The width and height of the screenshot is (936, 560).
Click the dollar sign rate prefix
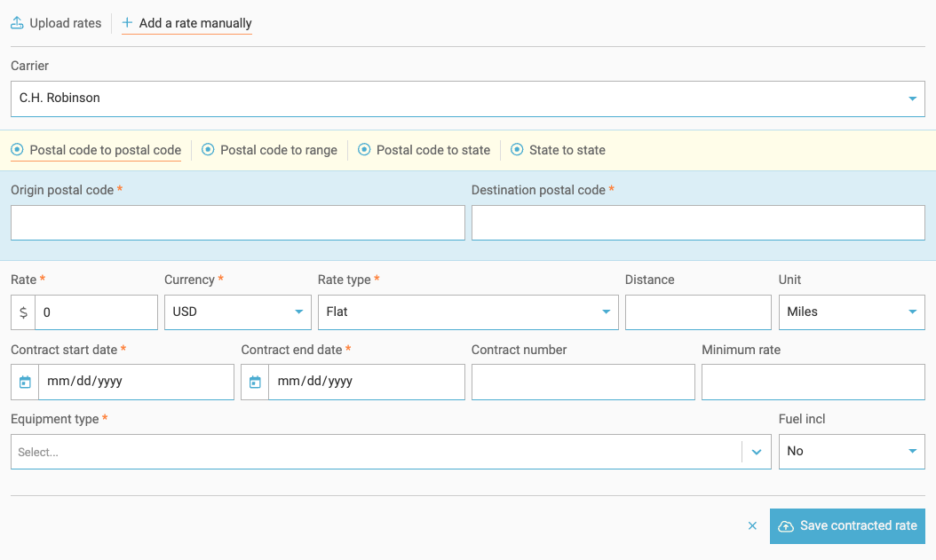23,312
